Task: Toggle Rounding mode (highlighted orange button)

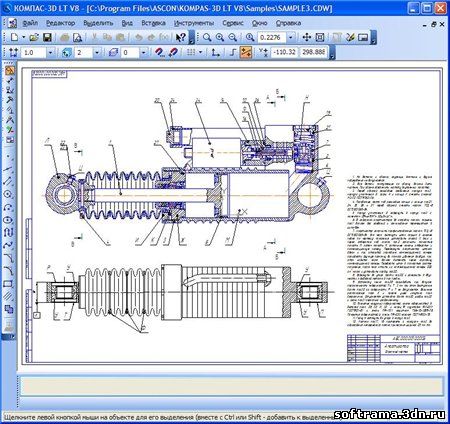Action: (246, 52)
